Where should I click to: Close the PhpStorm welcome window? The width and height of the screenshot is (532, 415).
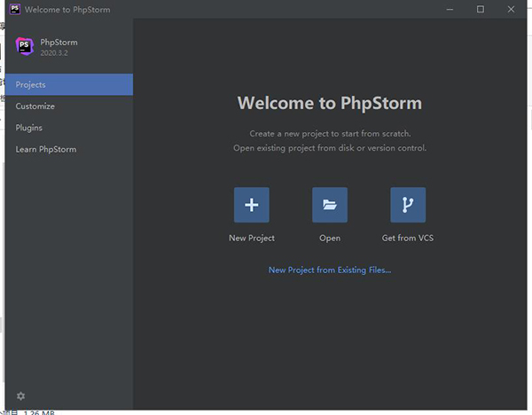512,9
